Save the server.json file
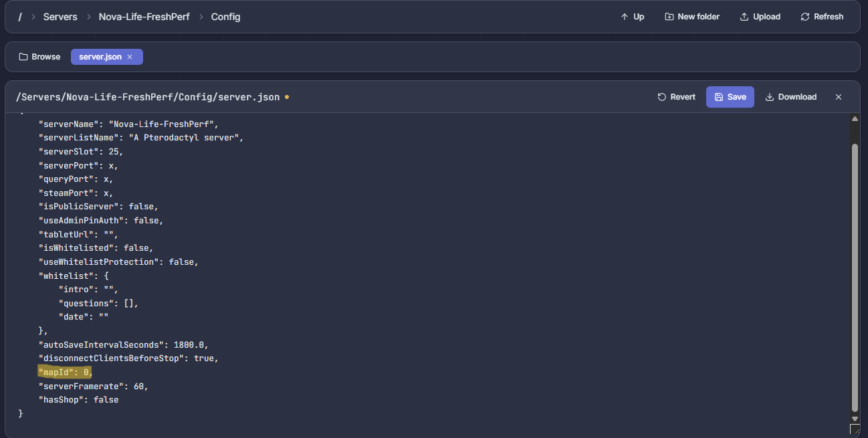868x438 pixels. [x=730, y=97]
